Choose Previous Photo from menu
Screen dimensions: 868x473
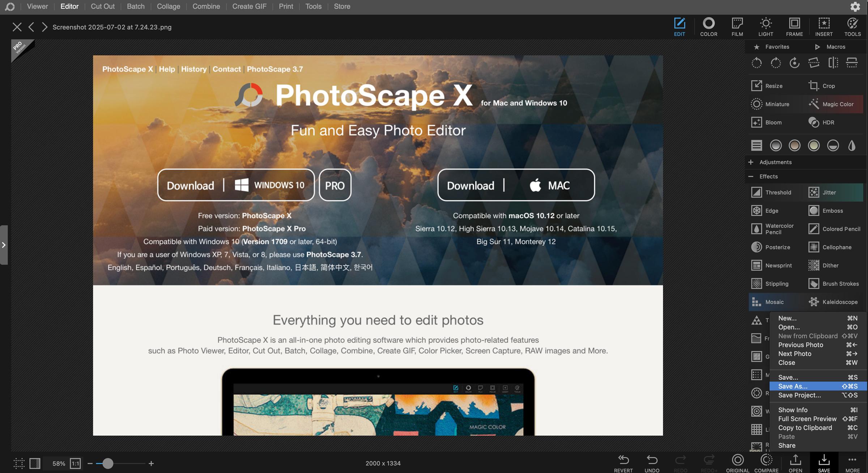coord(818,345)
